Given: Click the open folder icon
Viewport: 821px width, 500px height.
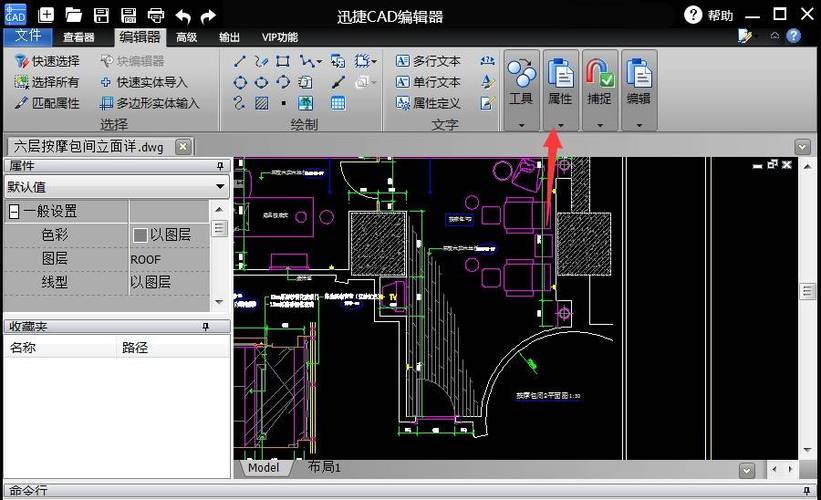Looking at the screenshot, I should click(73, 15).
